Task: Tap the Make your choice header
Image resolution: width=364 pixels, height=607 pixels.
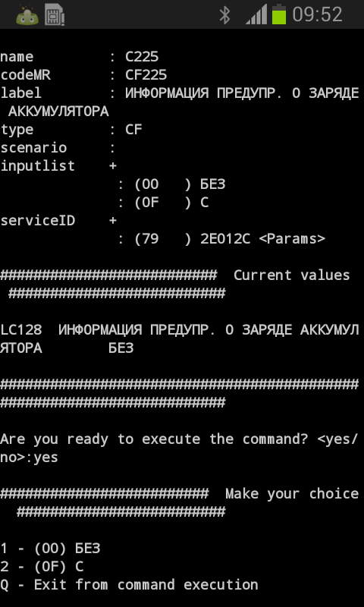Action: click(x=292, y=494)
